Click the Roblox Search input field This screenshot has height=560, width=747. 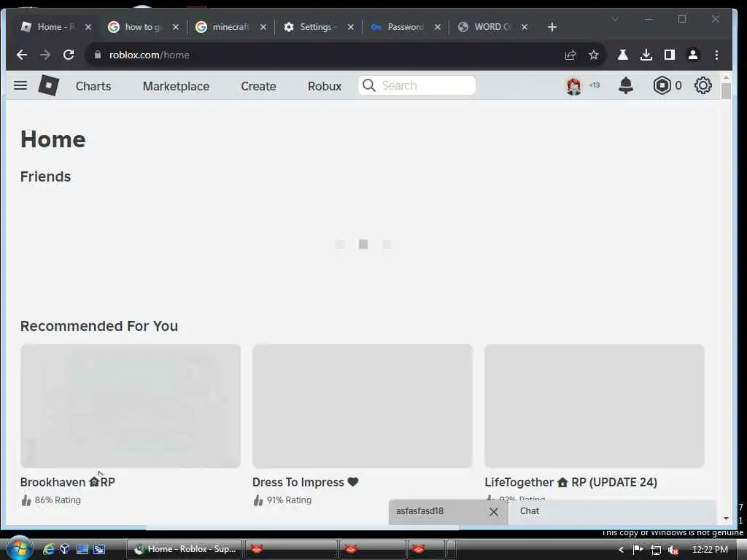pos(417,85)
